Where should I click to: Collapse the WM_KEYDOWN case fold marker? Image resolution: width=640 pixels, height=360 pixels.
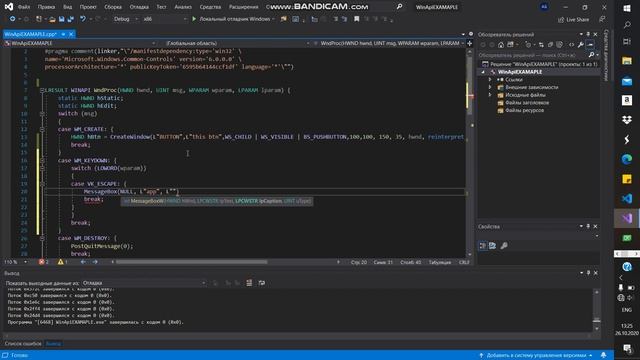click(x=42, y=160)
